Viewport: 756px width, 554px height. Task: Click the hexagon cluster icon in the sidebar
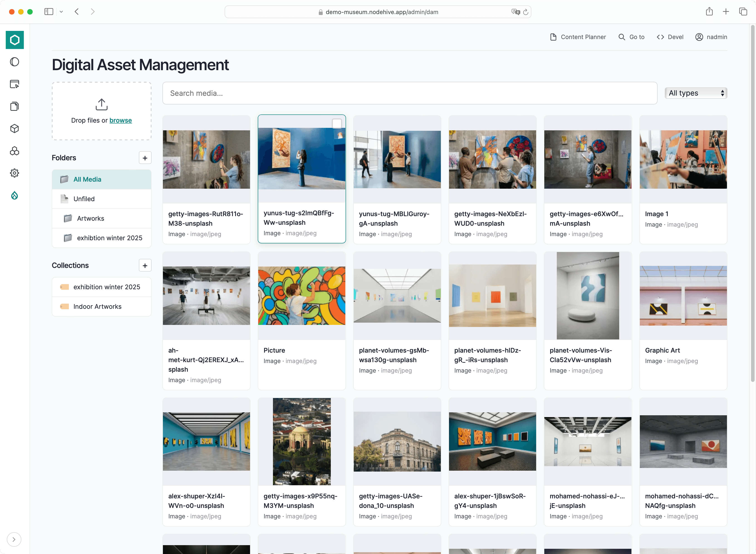pos(15,151)
